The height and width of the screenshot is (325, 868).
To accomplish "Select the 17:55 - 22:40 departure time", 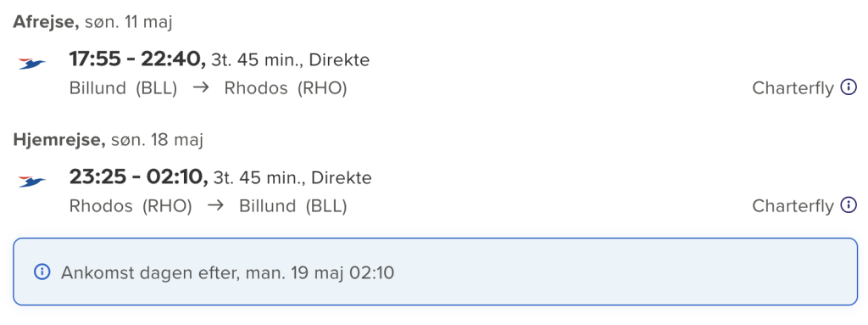I will 137,60.
